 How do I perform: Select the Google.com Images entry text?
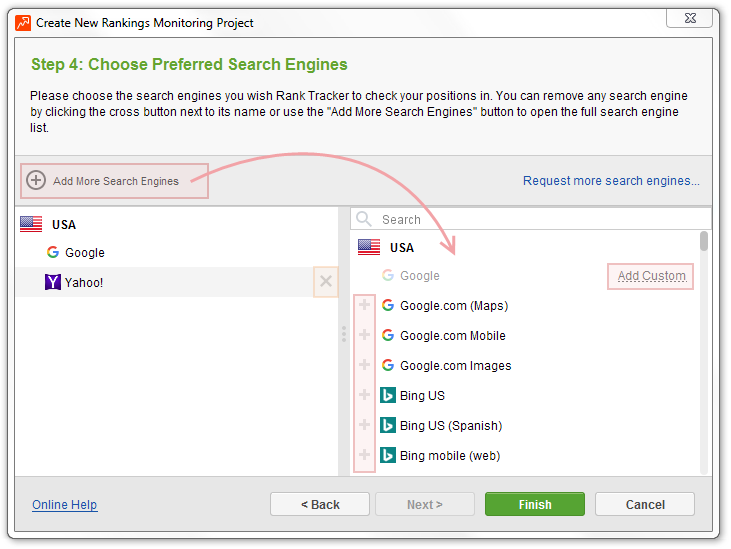coord(455,366)
